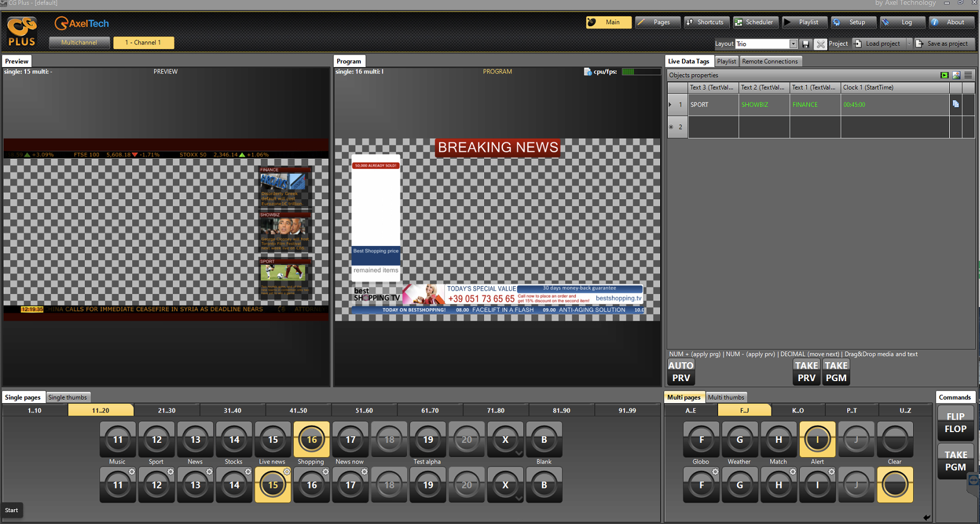Toggle the AUTO PRV button
Viewport: 980px width, 524px height.
coord(681,372)
